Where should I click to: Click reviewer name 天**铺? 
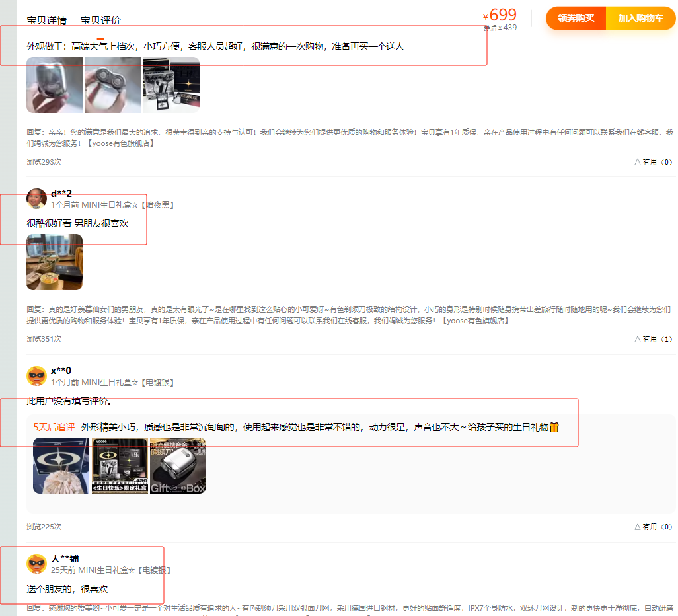[x=65, y=558]
